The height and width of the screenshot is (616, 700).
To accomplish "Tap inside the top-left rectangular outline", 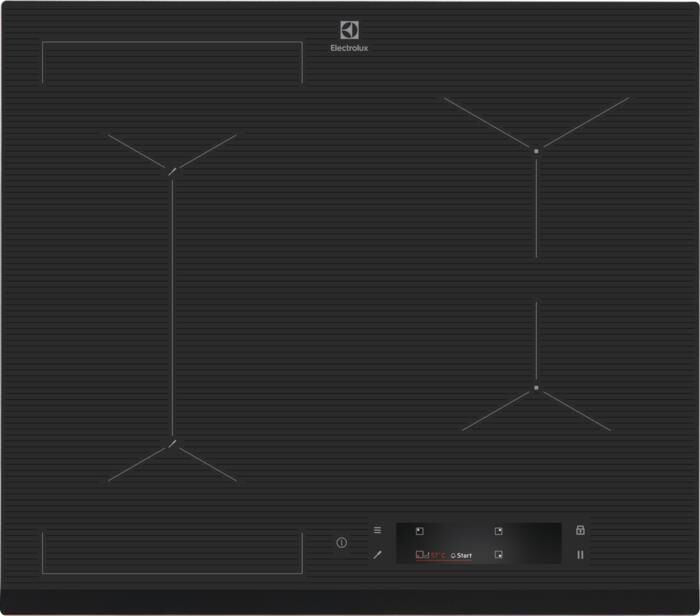I will (172, 62).
